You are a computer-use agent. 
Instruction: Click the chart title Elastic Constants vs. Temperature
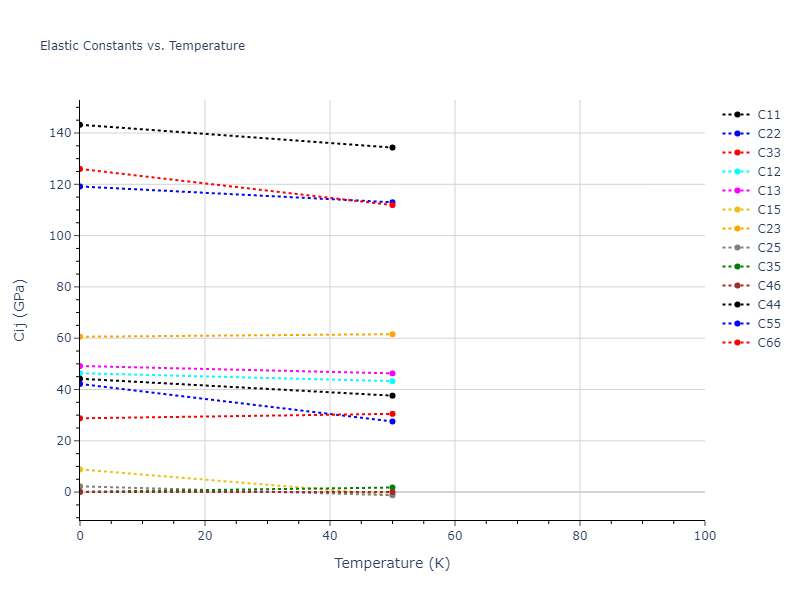(142, 46)
